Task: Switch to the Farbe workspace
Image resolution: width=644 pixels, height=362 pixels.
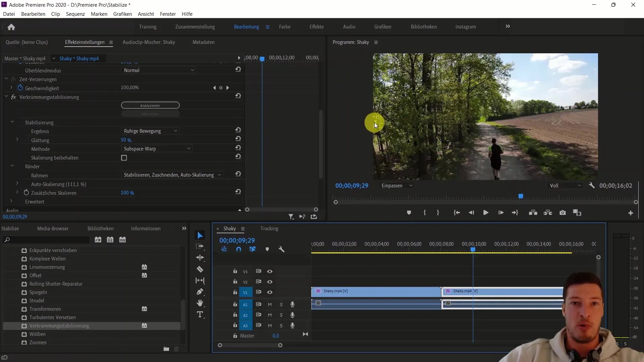Action: [285, 27]
